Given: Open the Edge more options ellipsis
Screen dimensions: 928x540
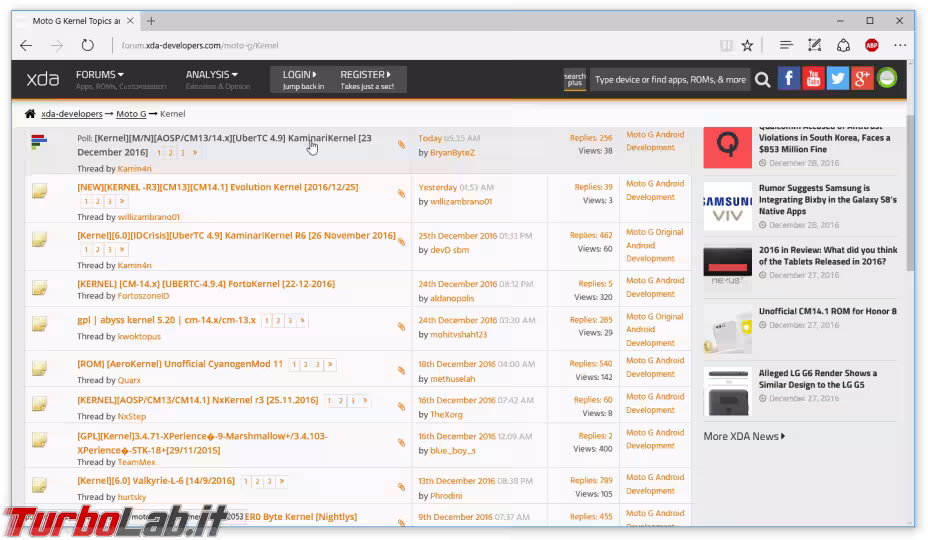Looking at the screenshot, I should (900, 45).
